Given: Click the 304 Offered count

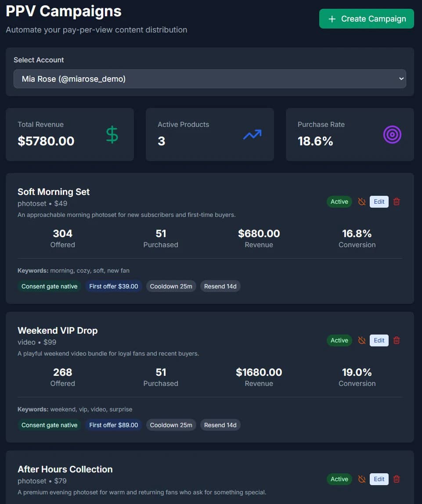Looking at the screenshot, I should pyautogui.click(x=63, y=234).
